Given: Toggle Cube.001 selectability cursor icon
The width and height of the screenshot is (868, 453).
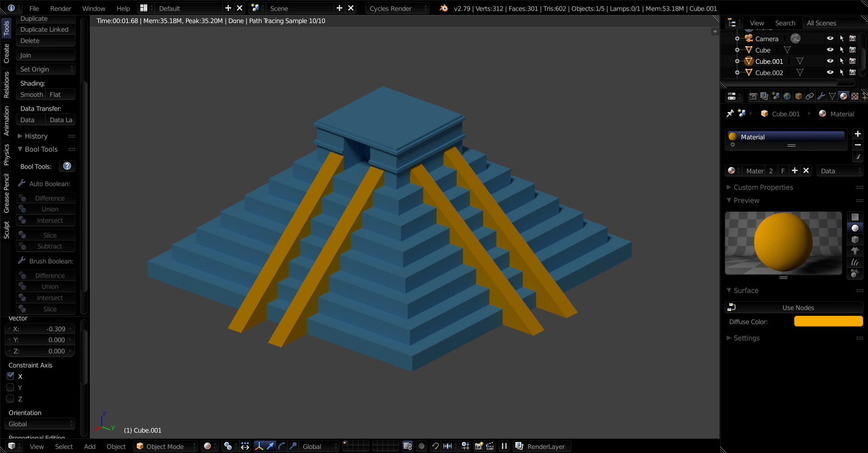Looking at the screenshot, I should click(841, 61).
